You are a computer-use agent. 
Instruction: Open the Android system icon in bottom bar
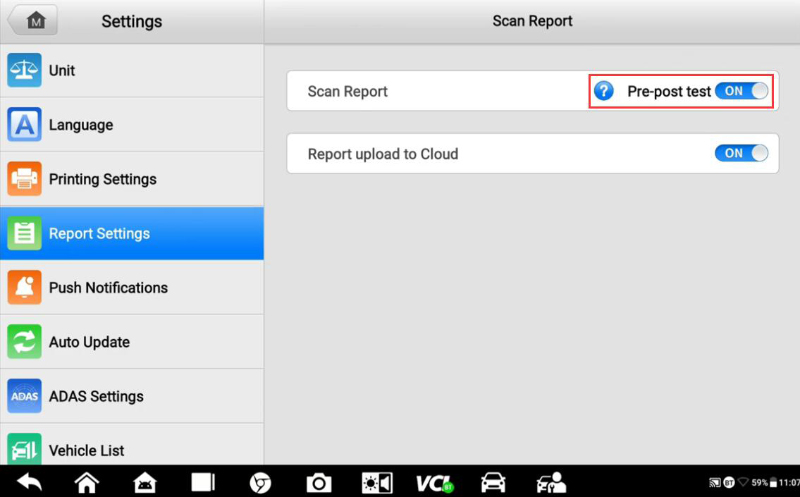pyautogui.click(x=145, y=482)
